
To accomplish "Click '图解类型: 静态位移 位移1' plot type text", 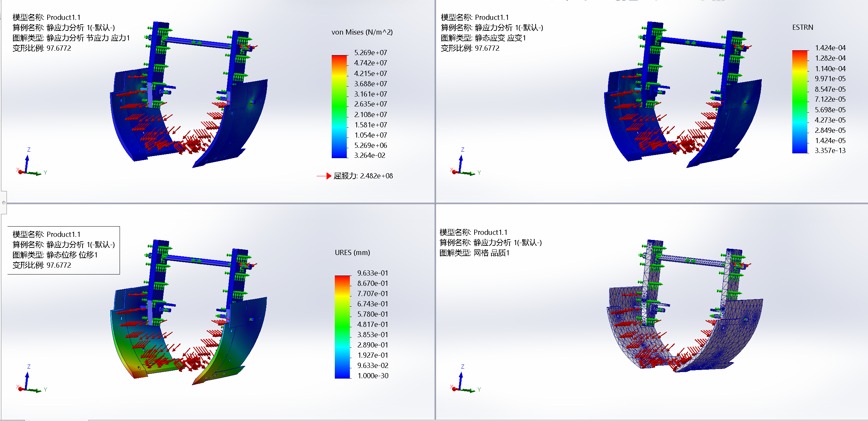I will point(55,255).
